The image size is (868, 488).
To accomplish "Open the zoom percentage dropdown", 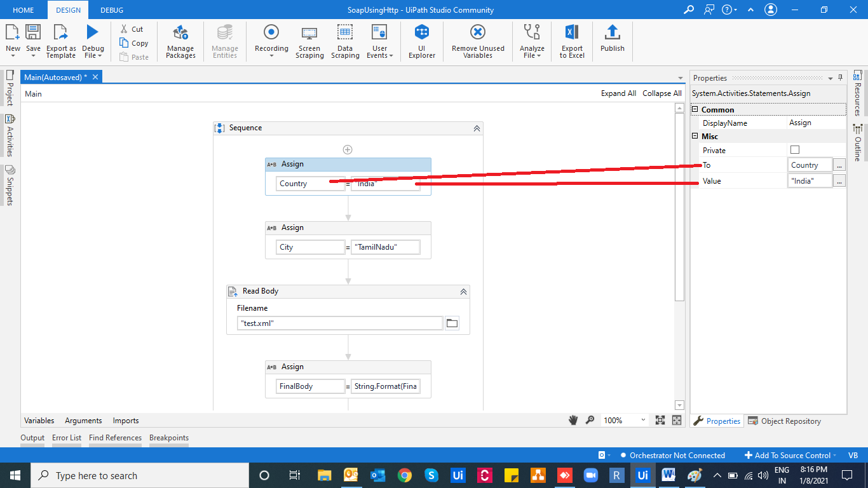I will tap(644, 420).
